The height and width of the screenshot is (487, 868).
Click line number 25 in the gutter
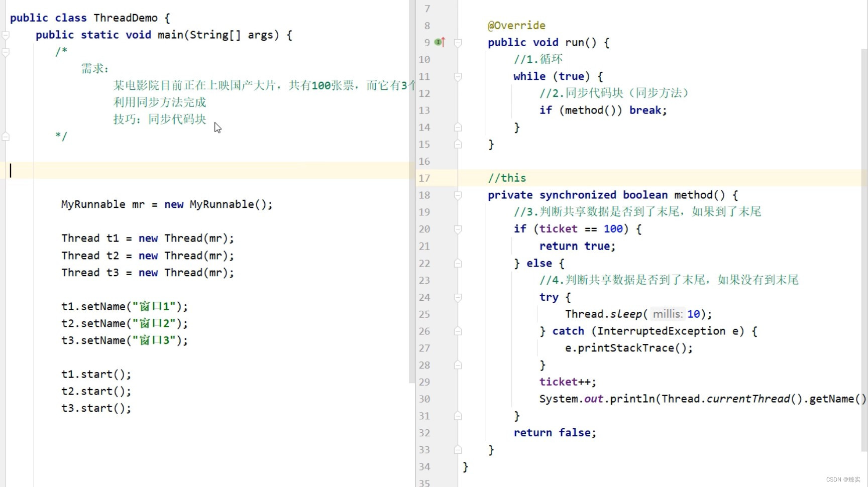(x=424, y=314)
